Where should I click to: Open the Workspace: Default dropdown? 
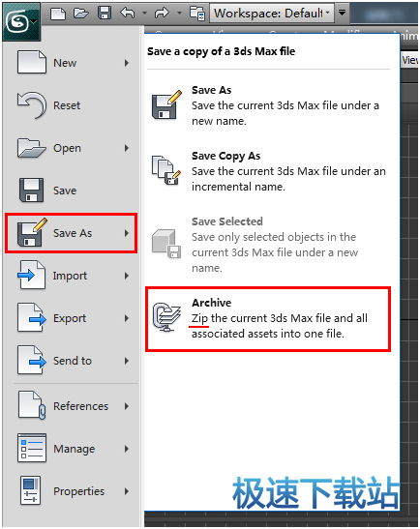tap(272, 14)
